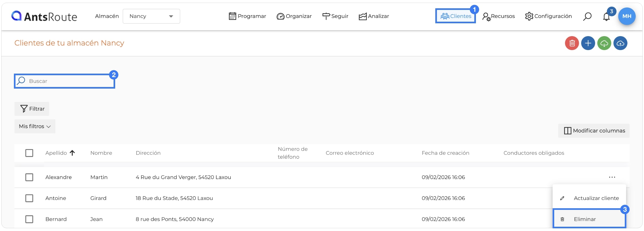Open notifications bell

[x=606, y=17]
